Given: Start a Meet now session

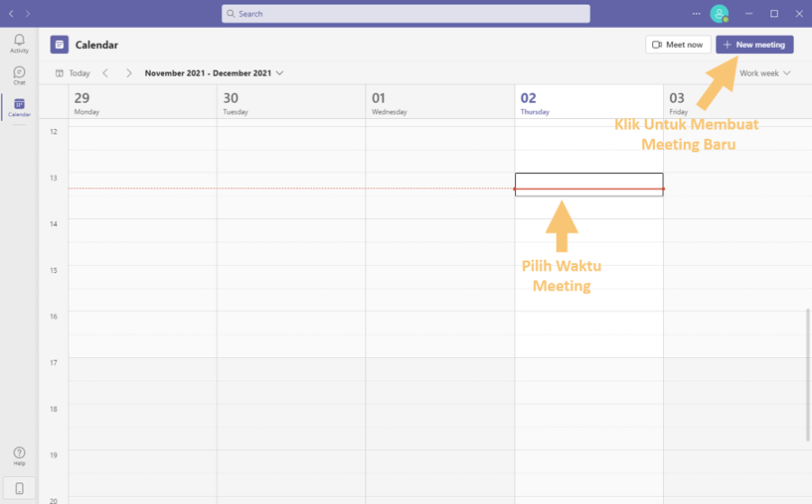Looking at the screenshot, I should click(678, 44).
